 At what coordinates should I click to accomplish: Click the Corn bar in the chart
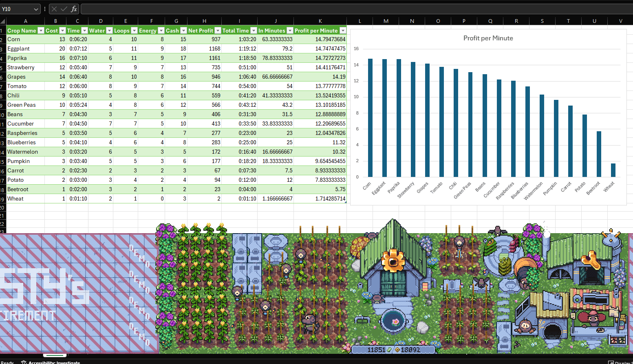(x=370, y=118)
